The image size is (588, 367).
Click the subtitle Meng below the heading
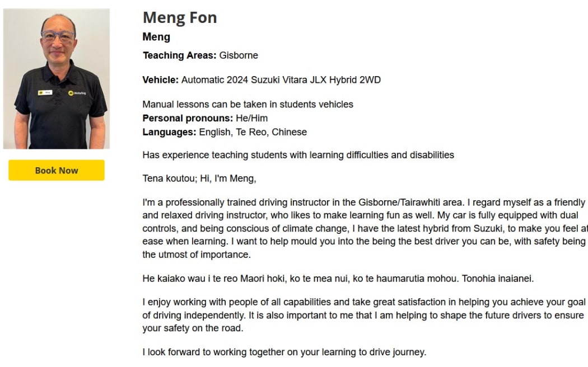pos(156,37)
